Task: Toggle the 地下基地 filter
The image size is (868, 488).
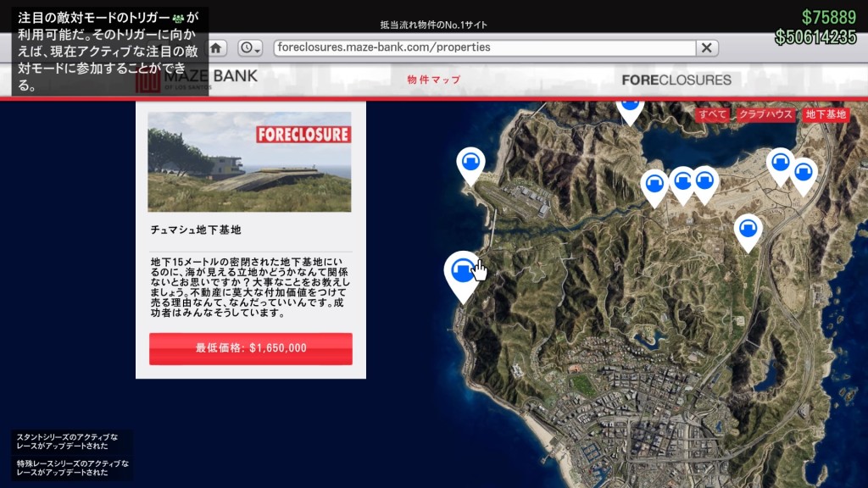Action: 826,114
